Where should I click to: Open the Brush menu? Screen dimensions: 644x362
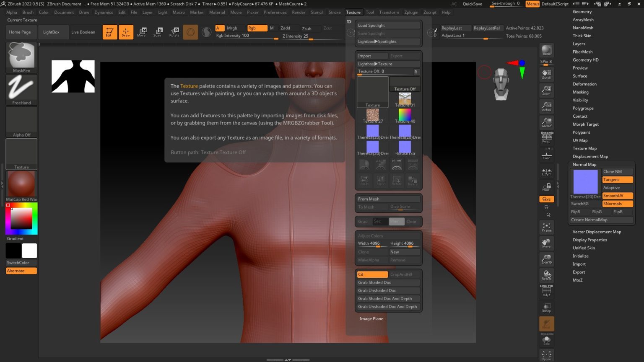pyautogui.click(x=28, y=12)
